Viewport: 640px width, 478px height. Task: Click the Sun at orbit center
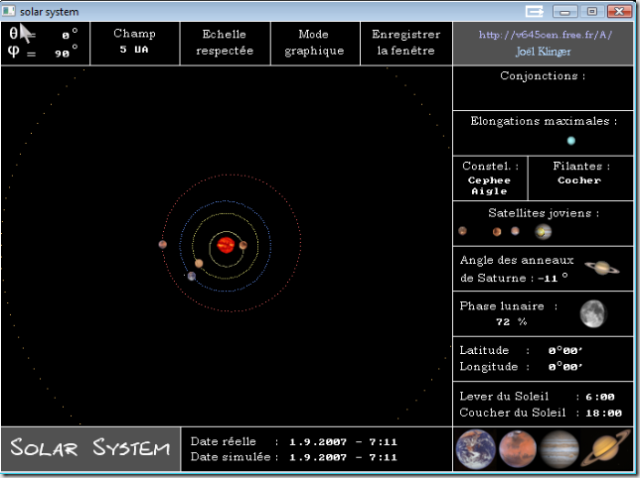click(226, 245)
